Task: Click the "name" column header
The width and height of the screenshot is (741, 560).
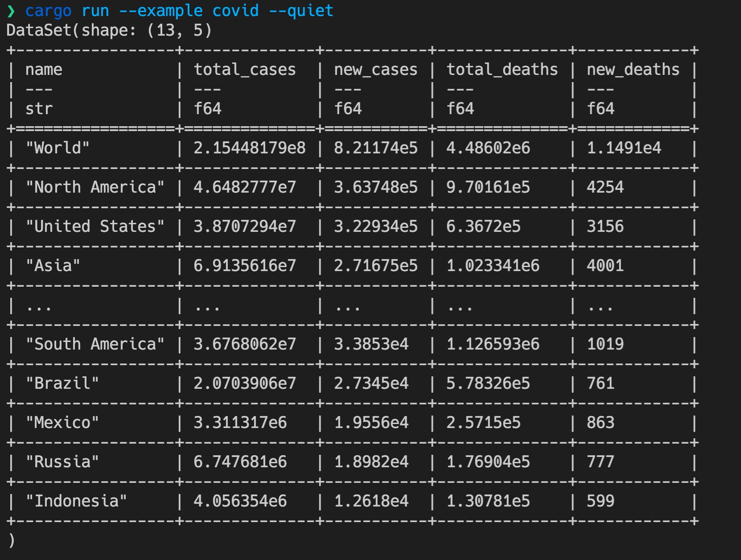Action: tap(44, 70)
